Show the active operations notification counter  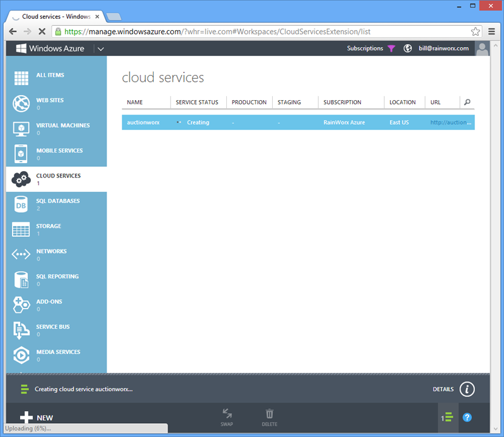click(447, 417)
